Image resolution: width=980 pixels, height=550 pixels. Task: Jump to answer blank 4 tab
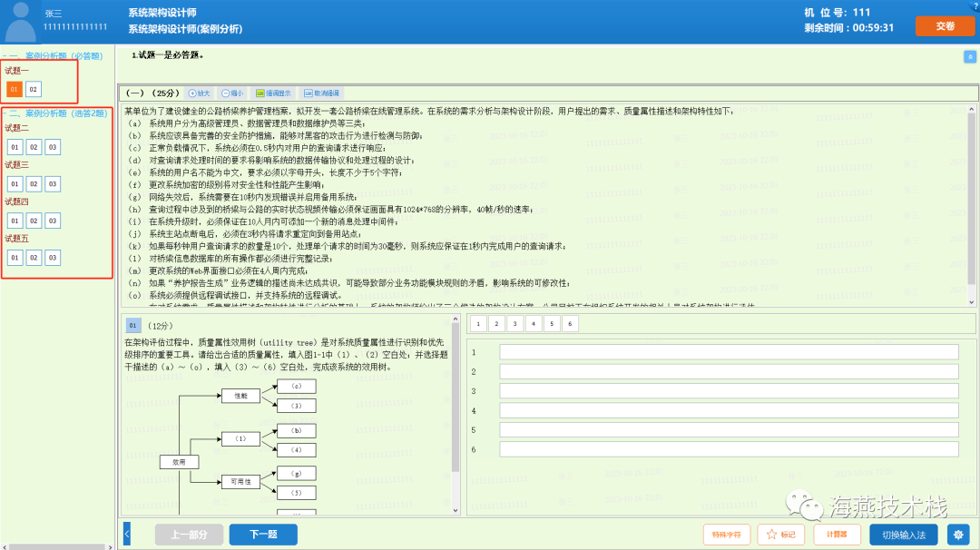[x=534, y=324]
